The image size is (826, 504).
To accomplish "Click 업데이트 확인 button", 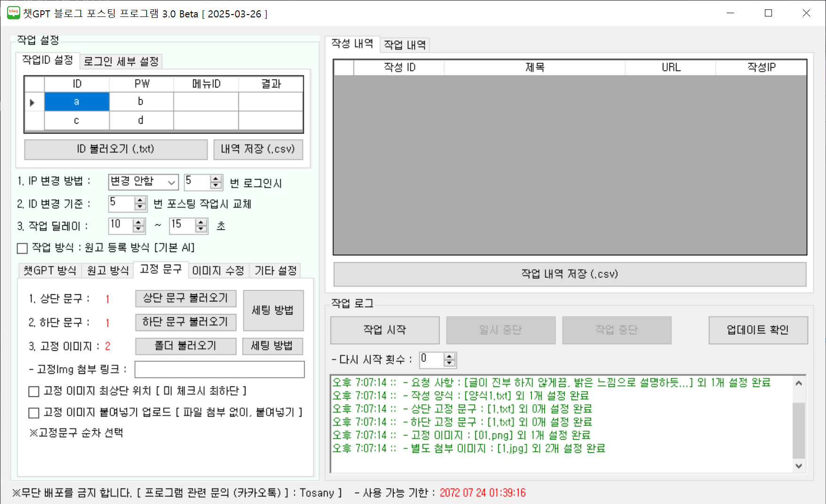I will coord(758,330).
